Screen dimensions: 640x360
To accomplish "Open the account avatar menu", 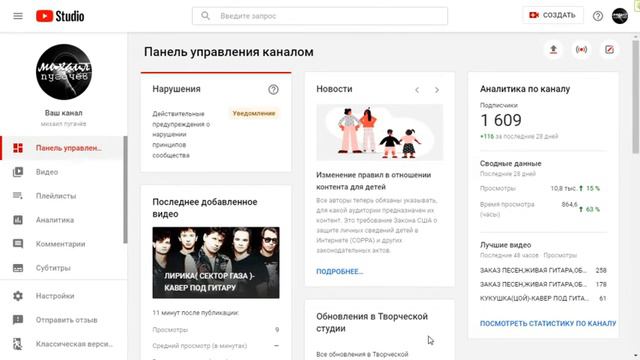I will [x=620, y=16].
